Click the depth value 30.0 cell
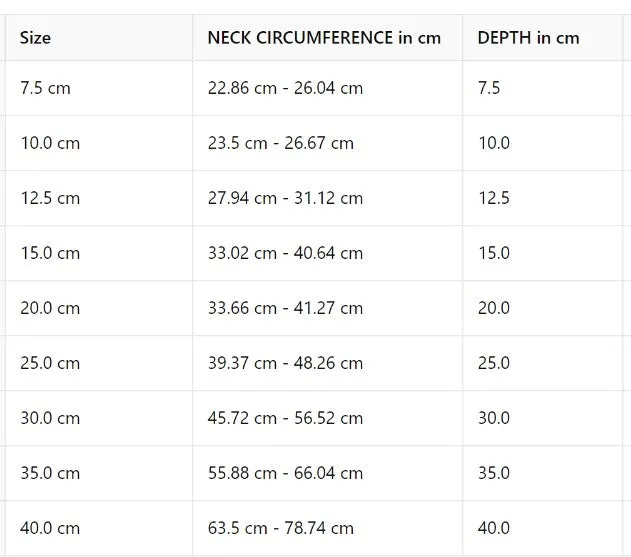Image resolution: width=631 pixels, height=557 pixels. click(x=542, y=418)
